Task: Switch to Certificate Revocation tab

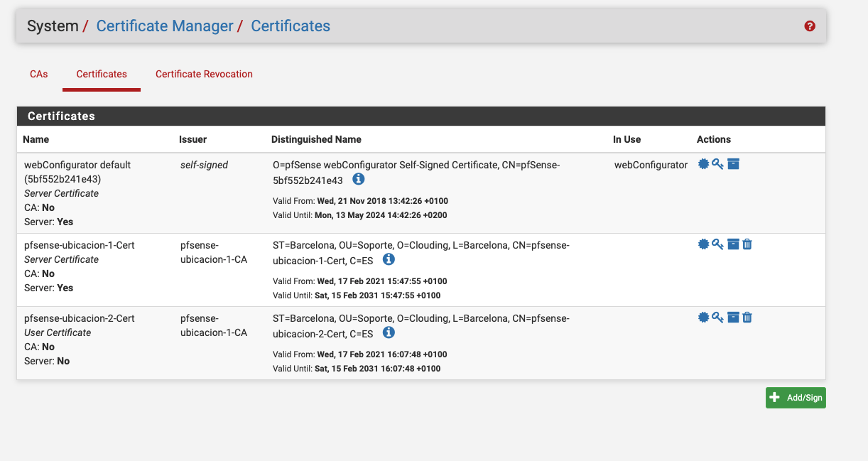Action: point(204,74)
